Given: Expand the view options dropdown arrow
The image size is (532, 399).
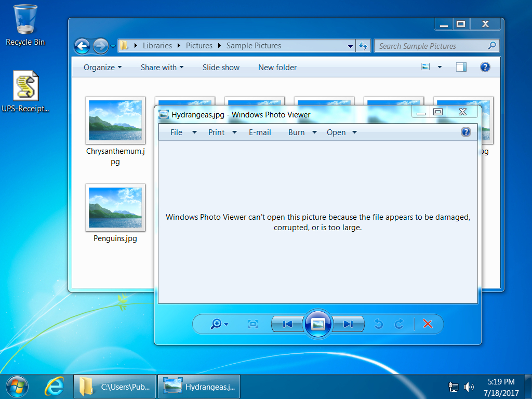Looking at the screenshot, I should [440, 67].
